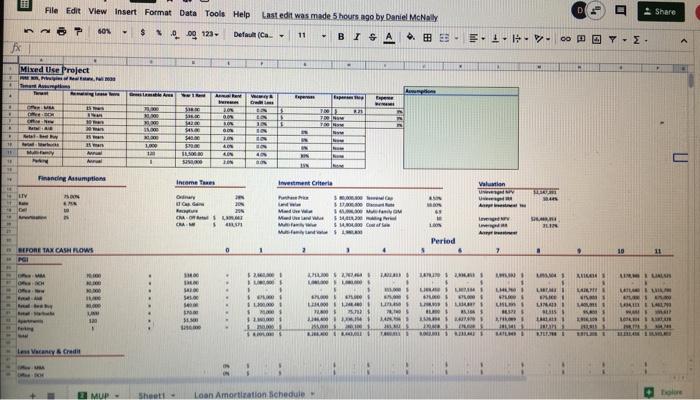Viewport: 700px width, 400px height.
Task: Open the Tools menu
Action: [x=215, y=13]
